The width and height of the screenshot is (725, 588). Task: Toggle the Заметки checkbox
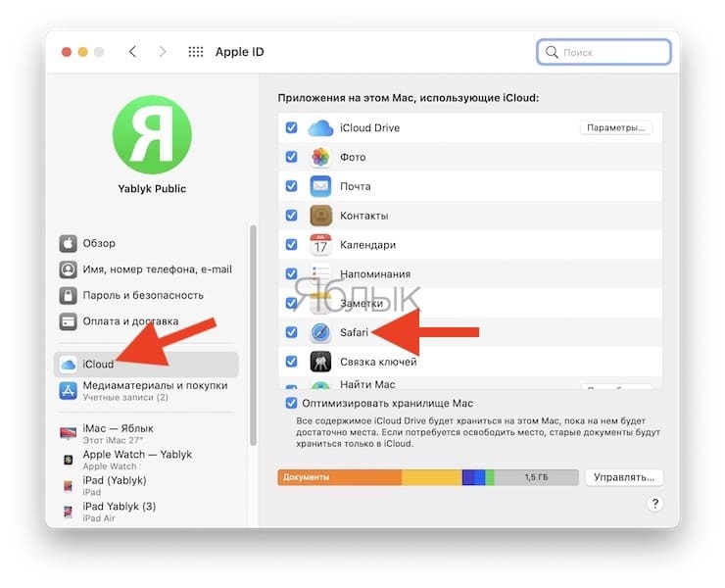pos(291,303)
